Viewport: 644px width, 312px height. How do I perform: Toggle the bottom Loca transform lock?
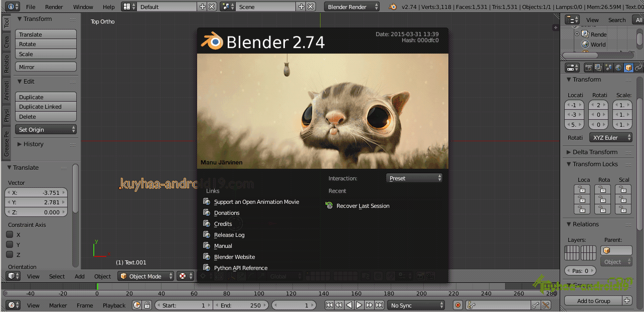coord(582,209)
